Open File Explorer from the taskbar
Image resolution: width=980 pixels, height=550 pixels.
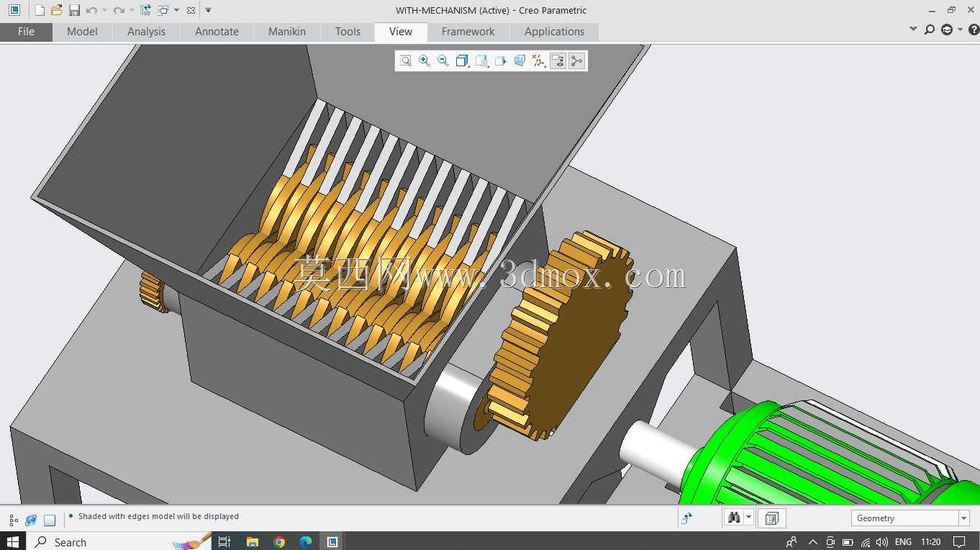252,541
